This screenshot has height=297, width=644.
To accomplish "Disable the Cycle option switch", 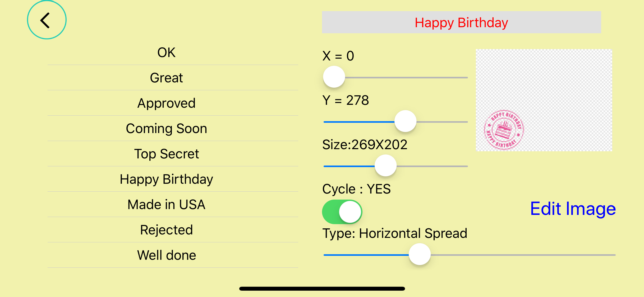I will tap(342, 212).
